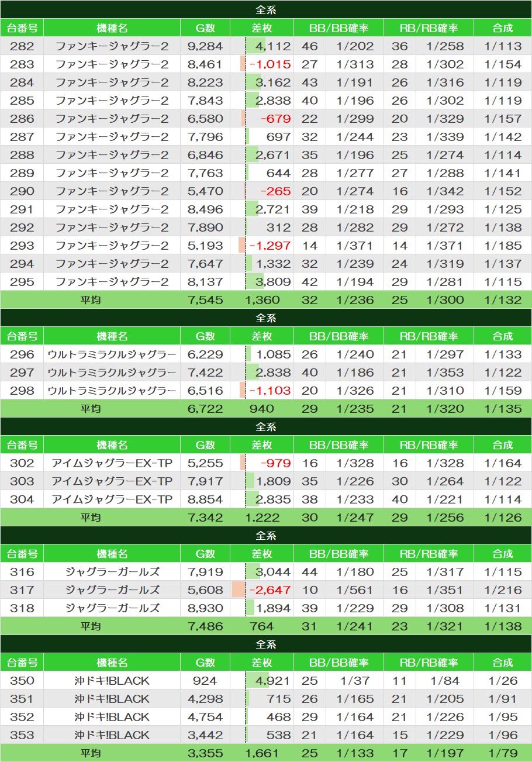
Task: Select the 差枚 value -1,297
Action: (270, 246)
